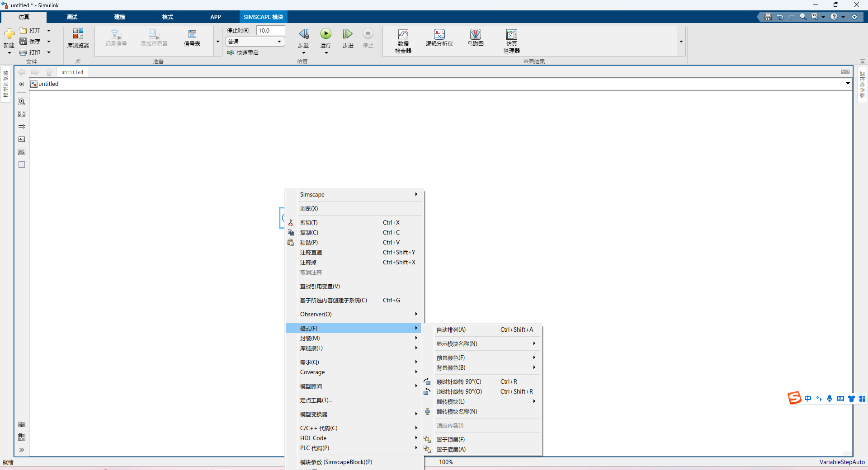Viewport: 868px width, 470px height.
Task: Click the Sogou input method S icon
Action: click(x=794, y=398)
